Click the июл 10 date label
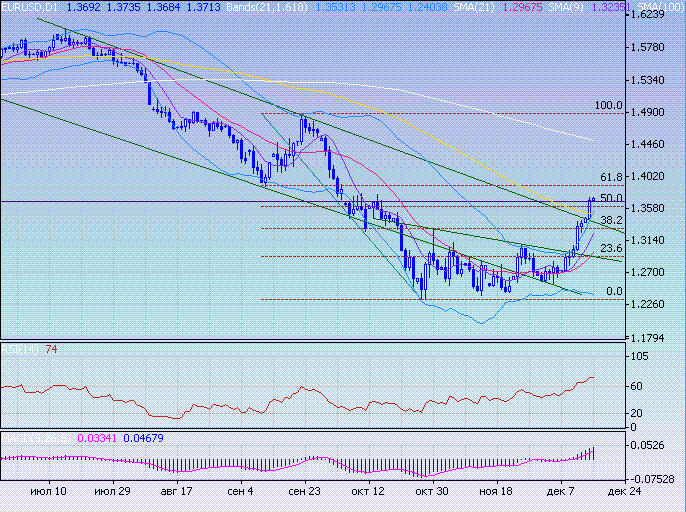The width and height of the screenshot is (686, 512). [48, 492]
